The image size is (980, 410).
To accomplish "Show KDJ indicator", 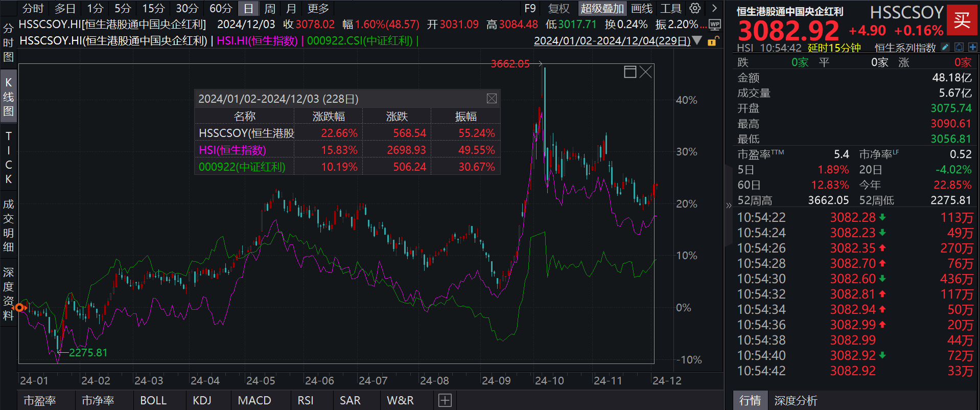I will 202,400.
